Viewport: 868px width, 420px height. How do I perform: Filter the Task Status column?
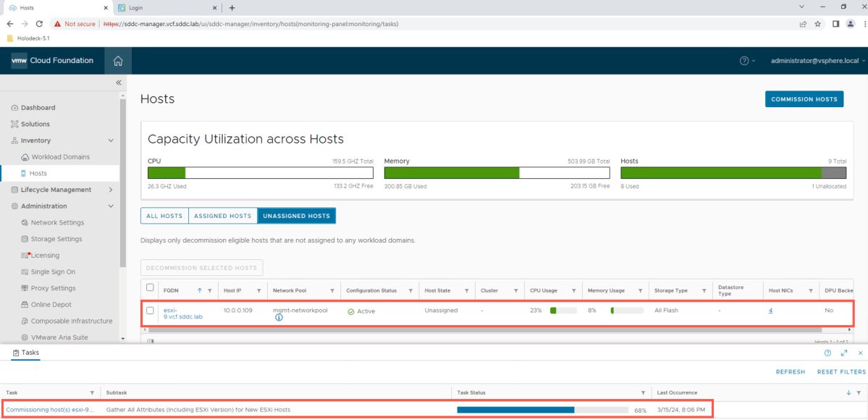[643, 392]
